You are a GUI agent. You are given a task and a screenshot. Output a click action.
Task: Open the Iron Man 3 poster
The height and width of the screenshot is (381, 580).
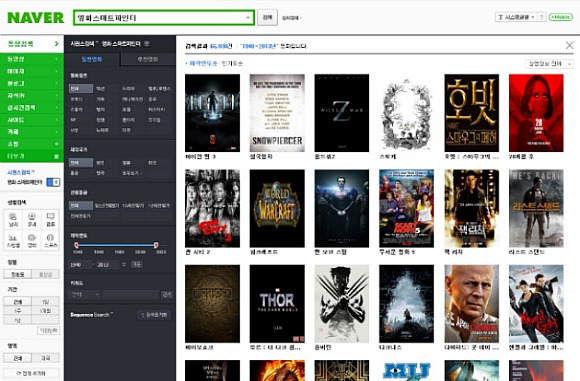tap(212, 113)
